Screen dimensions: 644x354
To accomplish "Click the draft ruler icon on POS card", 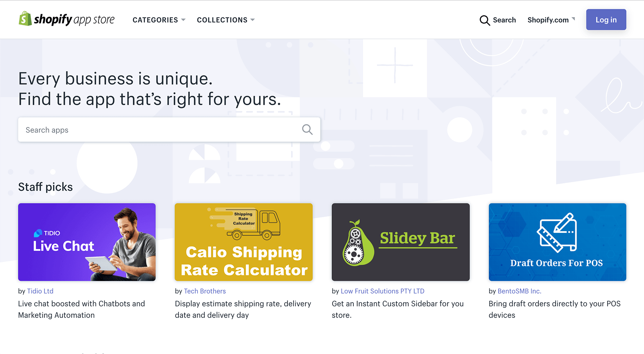I will pyautogui.click(x=557, y=232).
